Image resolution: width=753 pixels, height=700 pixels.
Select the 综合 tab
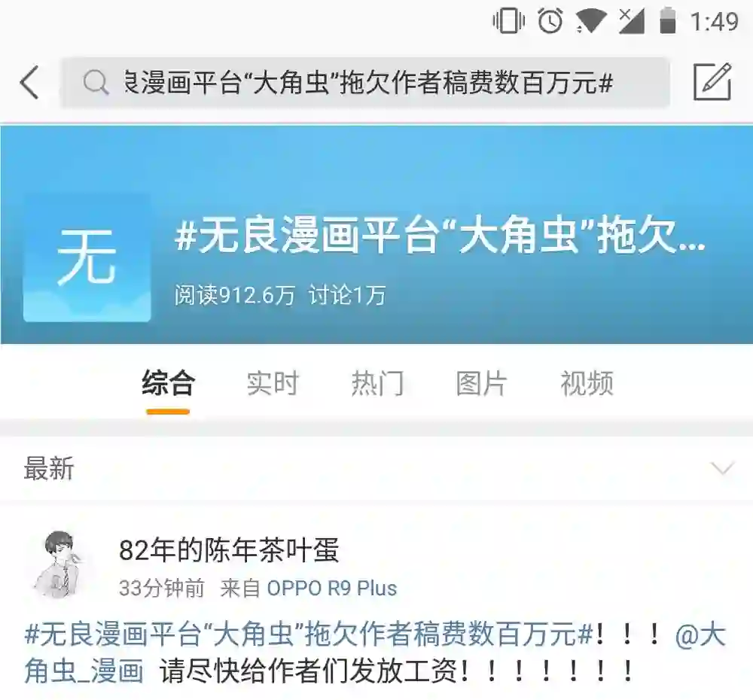click(168, 384)
